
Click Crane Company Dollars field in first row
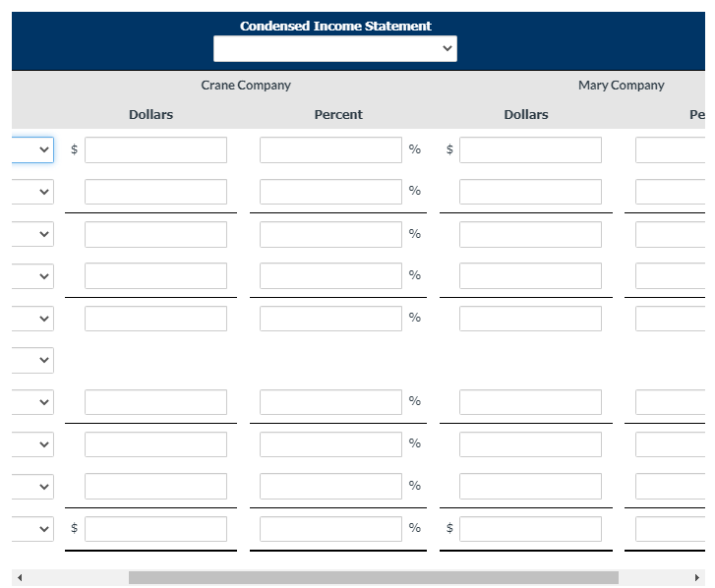(155, 149)
